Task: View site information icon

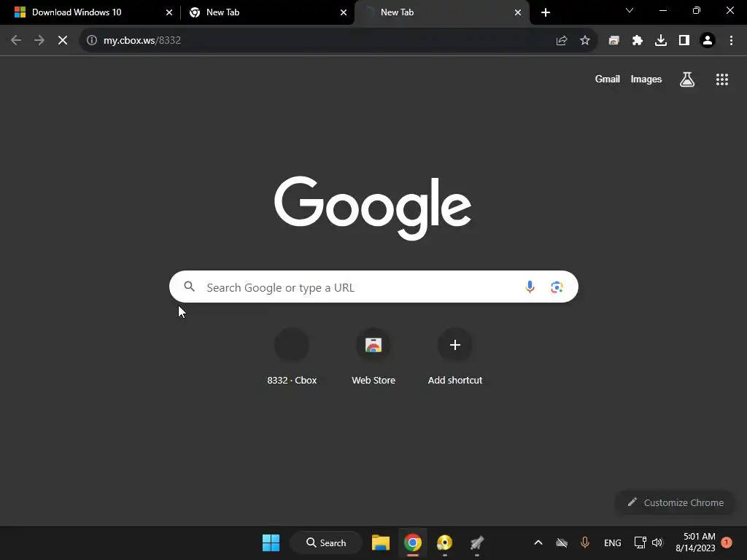Action: (x=91, y=41)
